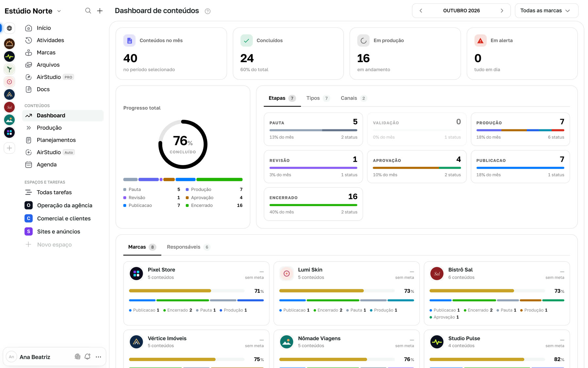588x368 pixels.
Task: Click the OUTUBRO 2026 month label
Action: pyautogui.click(x=461, y=11)
